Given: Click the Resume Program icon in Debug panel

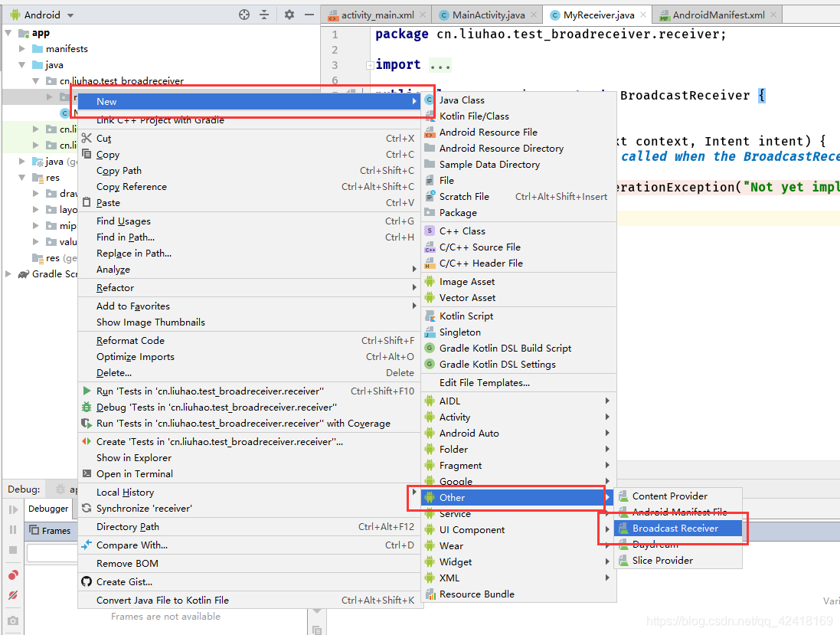Looking at the screenshot, I should pos(13,509).
